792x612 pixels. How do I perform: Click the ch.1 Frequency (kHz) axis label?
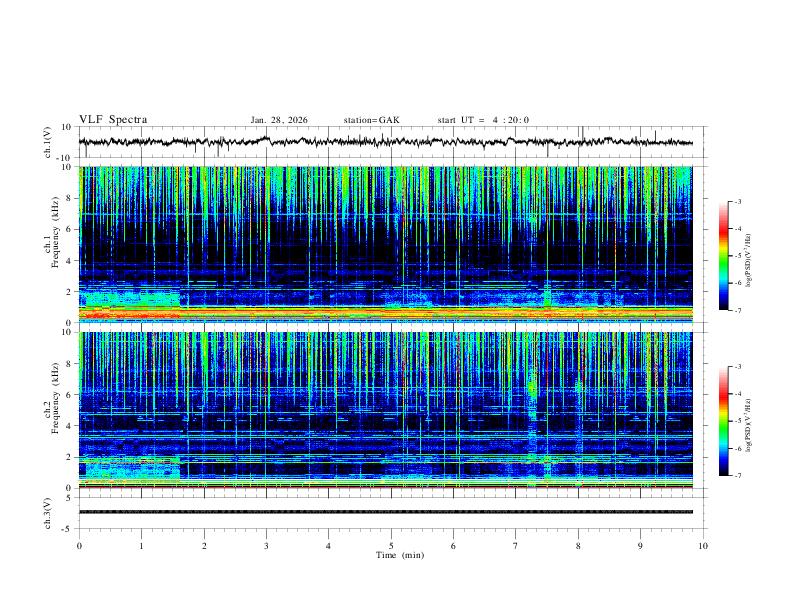coord(51,234)
